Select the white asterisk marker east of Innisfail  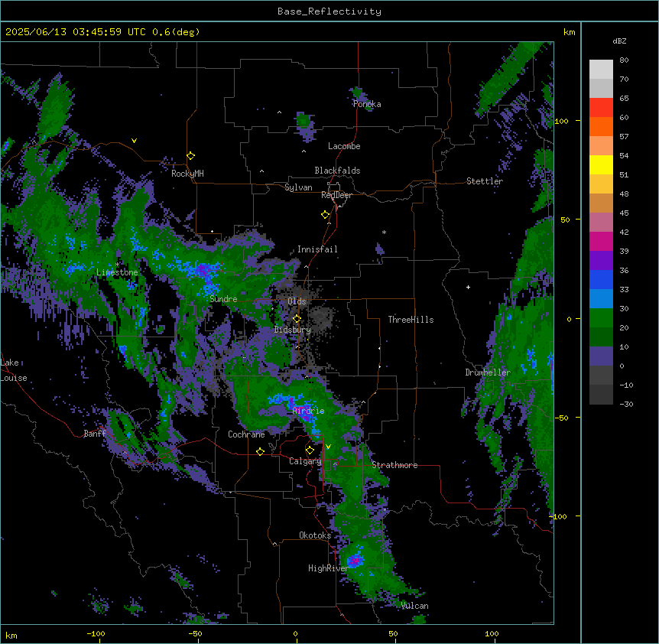click(x=384, y=233)
